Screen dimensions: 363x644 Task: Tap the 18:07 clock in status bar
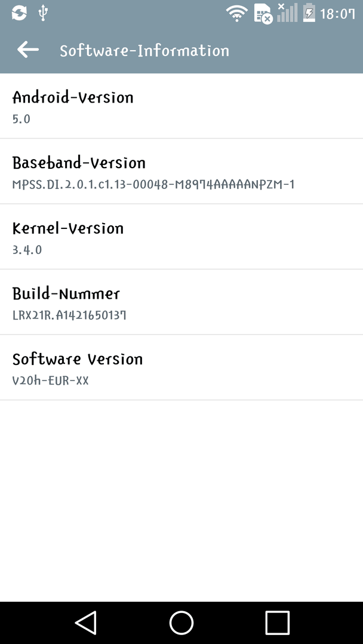point(337,14)
